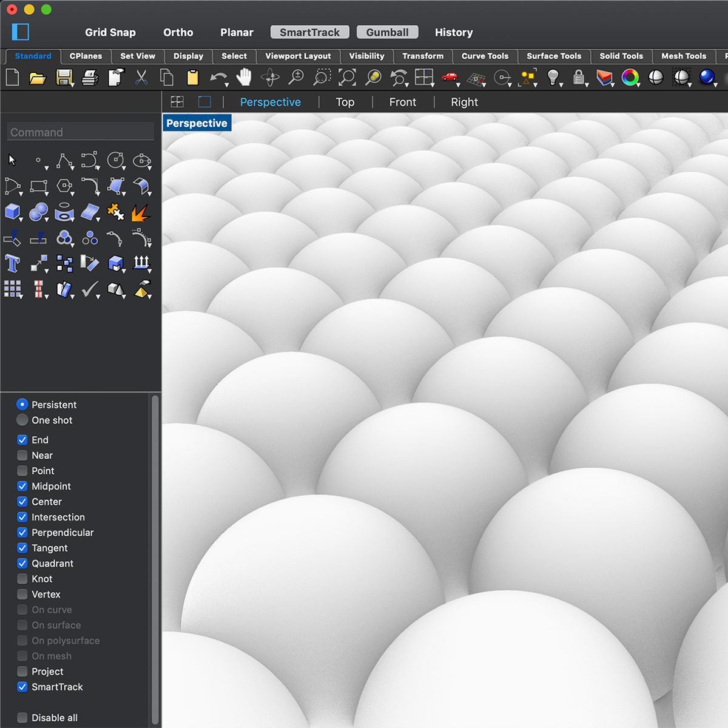Viewport: 728px width, 728px height.
Task: Pick the Polyline drawing tool
Action: click(x=64, y=160)
